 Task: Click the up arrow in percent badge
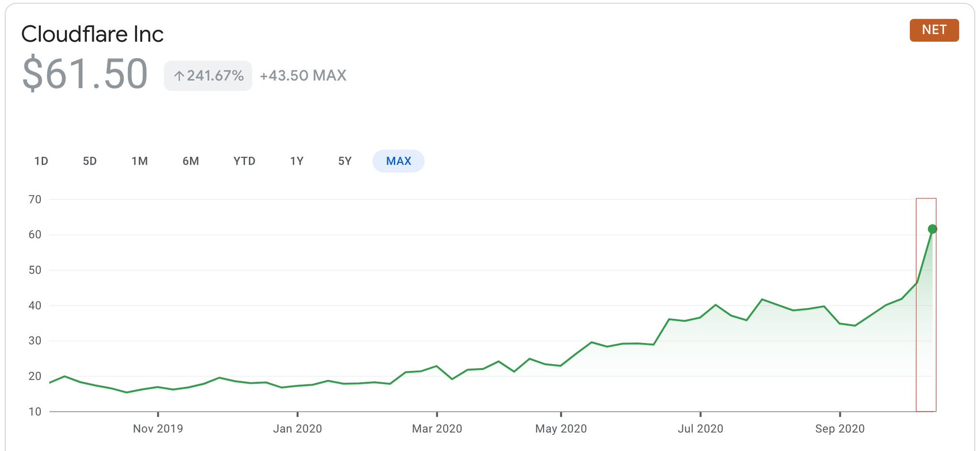click(179, 76)
